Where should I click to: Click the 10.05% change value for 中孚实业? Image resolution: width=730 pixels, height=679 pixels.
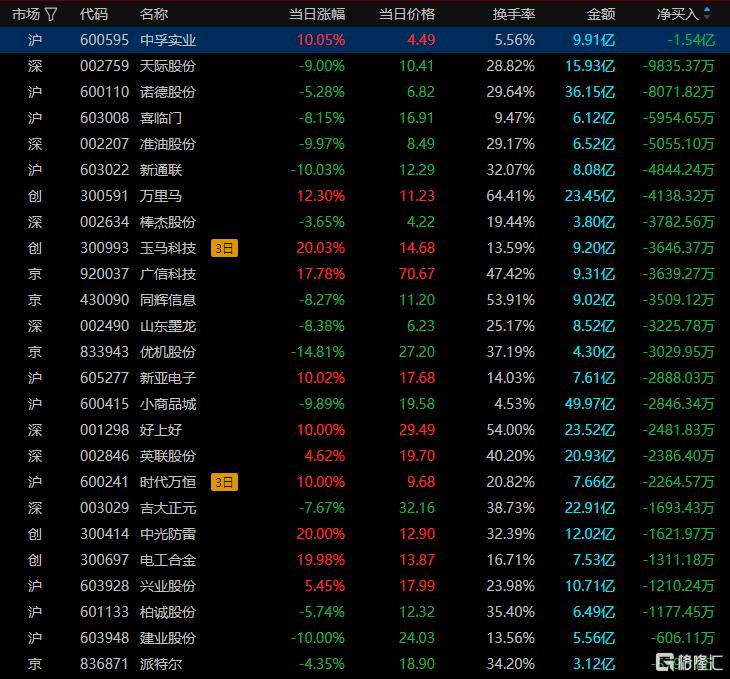coord(321,40)
